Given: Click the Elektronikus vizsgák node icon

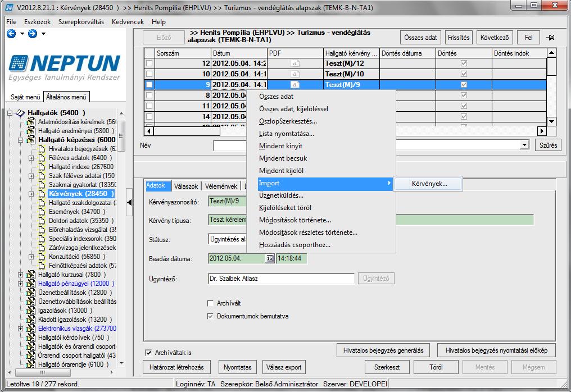Looking at the screenshot, I should (x=31, y=329).
